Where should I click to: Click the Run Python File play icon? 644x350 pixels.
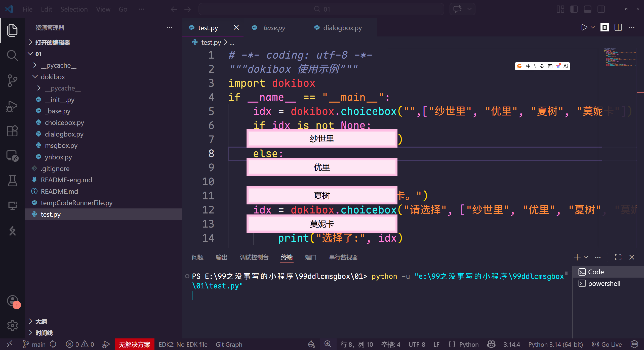(584, 27)
